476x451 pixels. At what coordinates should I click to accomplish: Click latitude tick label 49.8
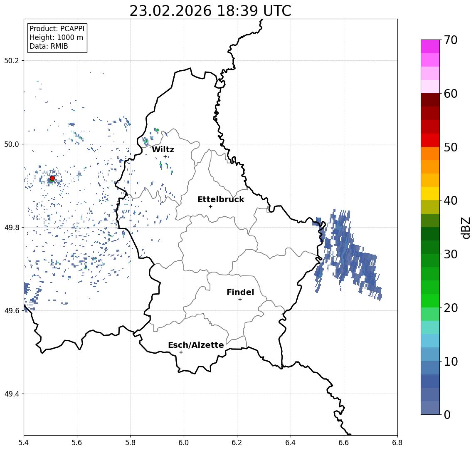(12, 227)
